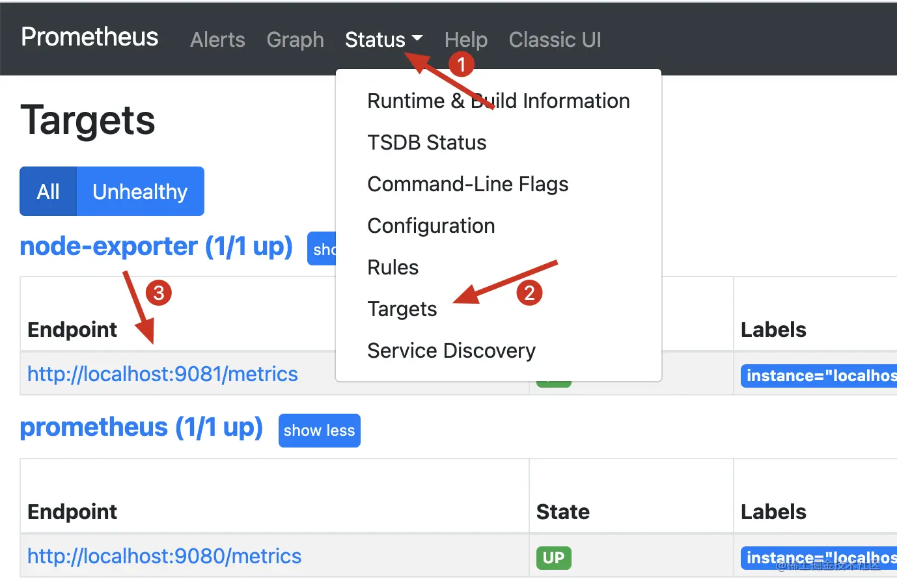Switch to Classic UI

(x=555, y=40)
